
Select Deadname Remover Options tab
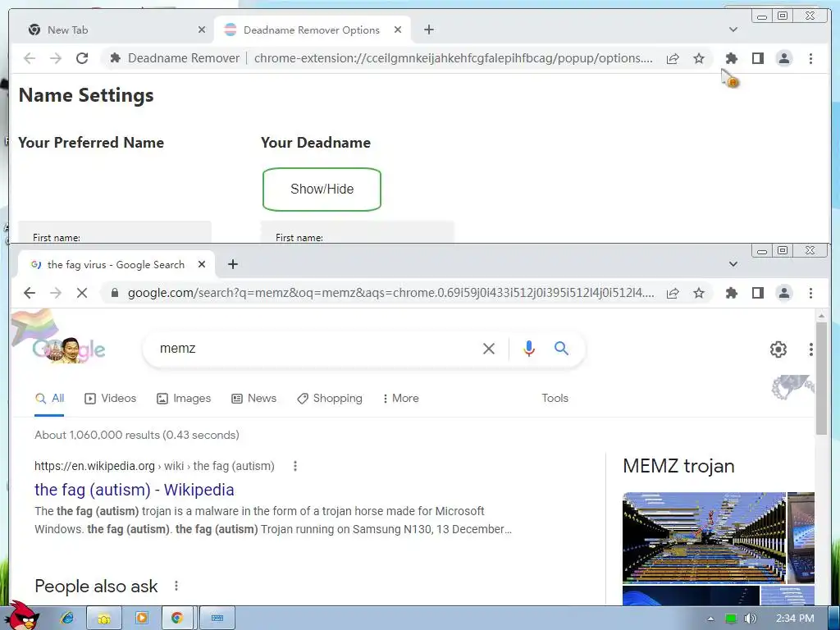[312, 30]
